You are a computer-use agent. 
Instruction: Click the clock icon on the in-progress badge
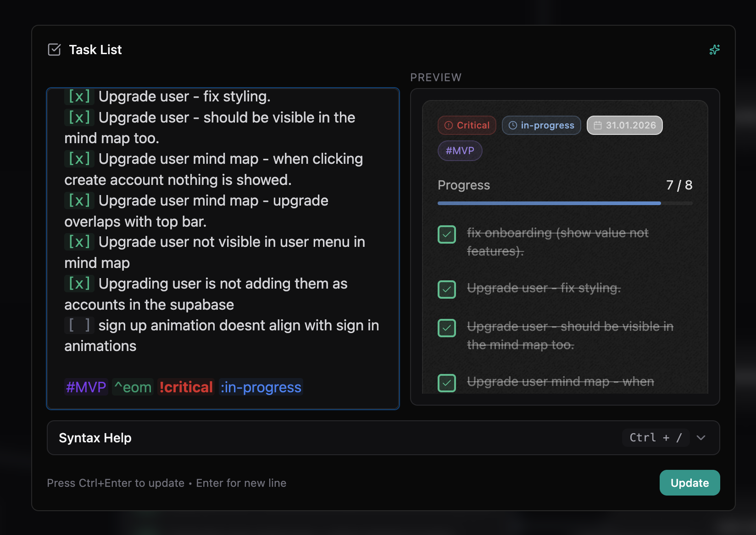pyautogui.click(x=512, y=125)
